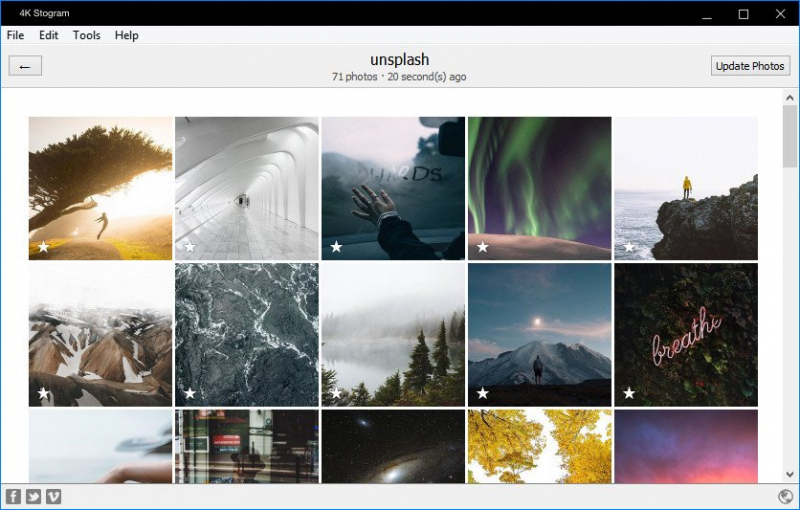Click the scrollbar up arrow
This screenshot has width=800, height=510.
(x=790, y=97)
